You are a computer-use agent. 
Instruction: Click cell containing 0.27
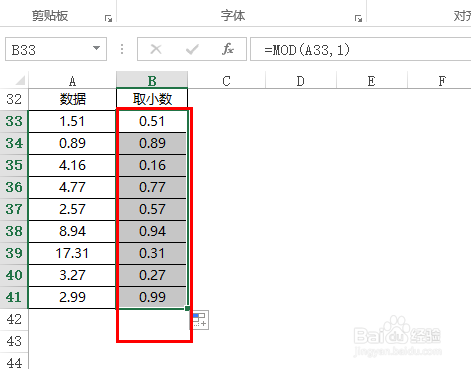(x=152, y=275)
